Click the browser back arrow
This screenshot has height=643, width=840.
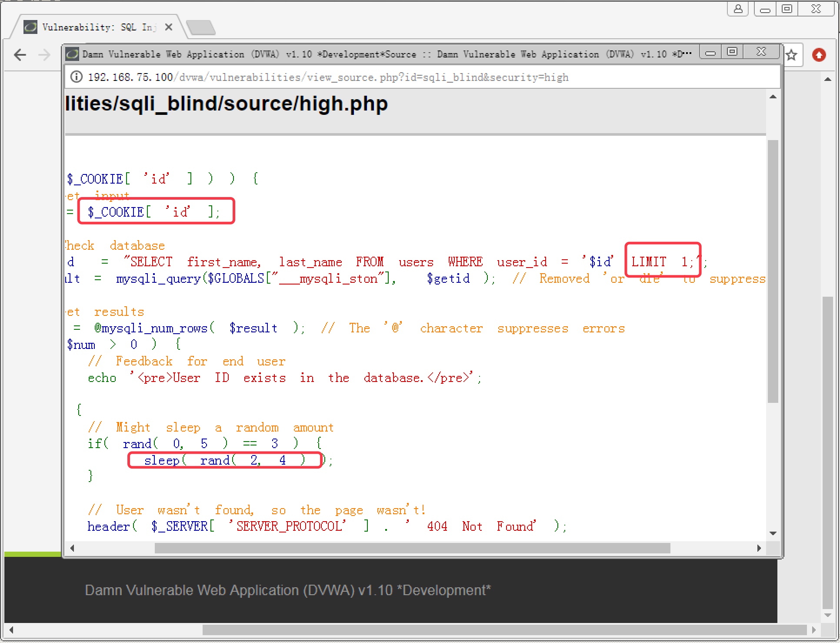tap(20, 55)
